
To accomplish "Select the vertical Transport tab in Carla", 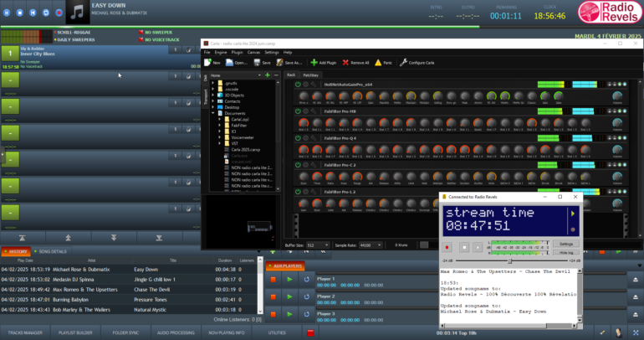I will (x=206, y=97).
